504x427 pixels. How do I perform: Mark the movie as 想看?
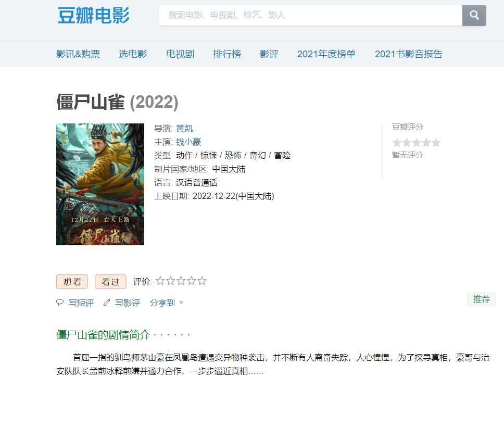point(72,282)
